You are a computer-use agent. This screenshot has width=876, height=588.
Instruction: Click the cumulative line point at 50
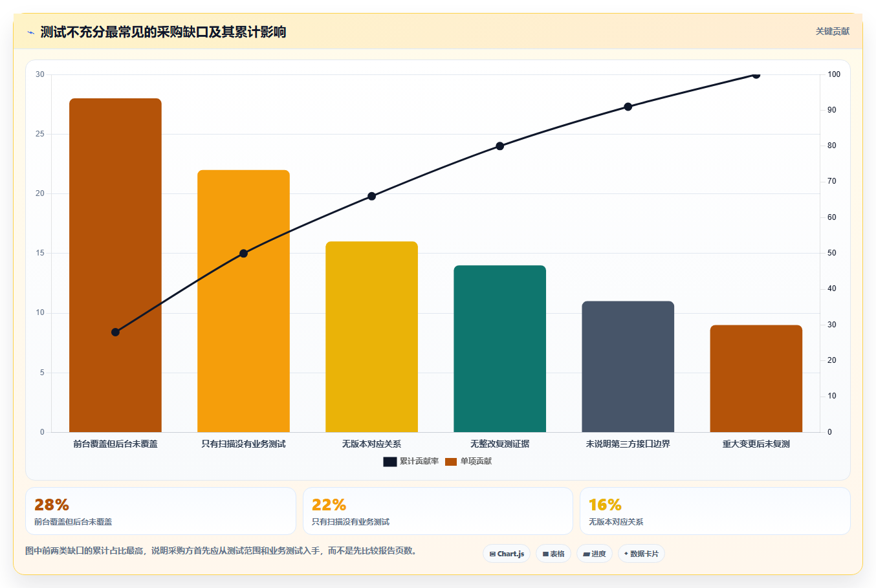pyautogui.click(x=243, y=254)
